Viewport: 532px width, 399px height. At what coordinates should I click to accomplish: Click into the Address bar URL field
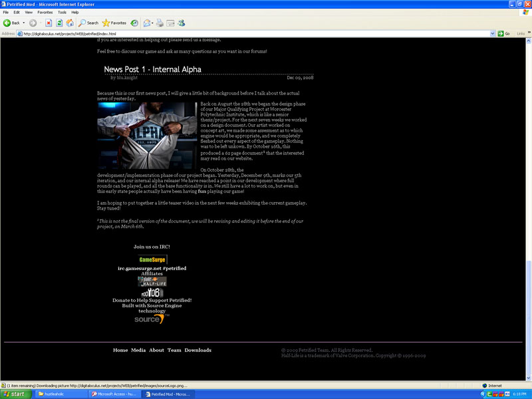pyautogui.click(x=256, y=34)
